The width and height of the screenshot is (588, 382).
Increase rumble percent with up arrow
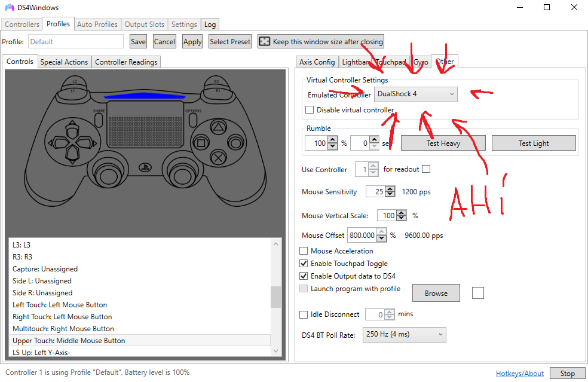tap(333, 140)
